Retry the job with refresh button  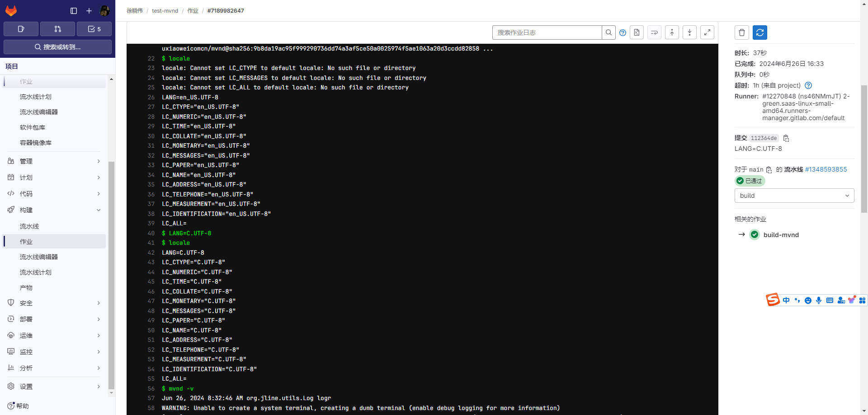coord(760,33)
